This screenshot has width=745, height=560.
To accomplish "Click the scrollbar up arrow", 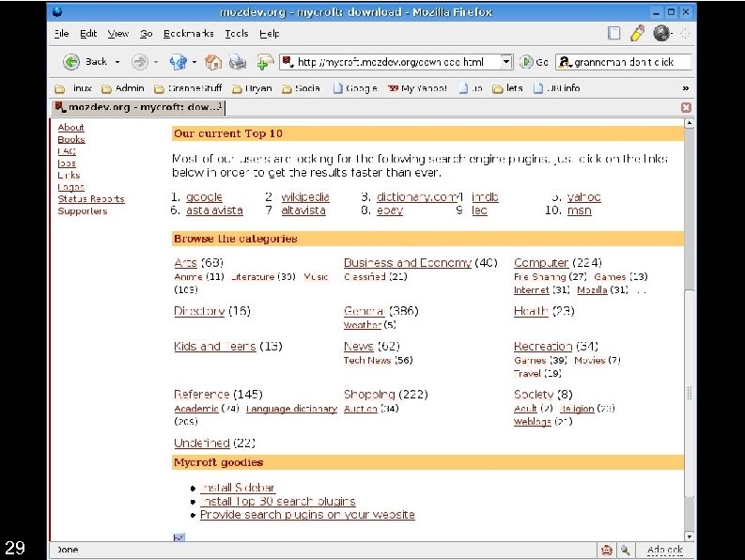I will coord(689,124).
